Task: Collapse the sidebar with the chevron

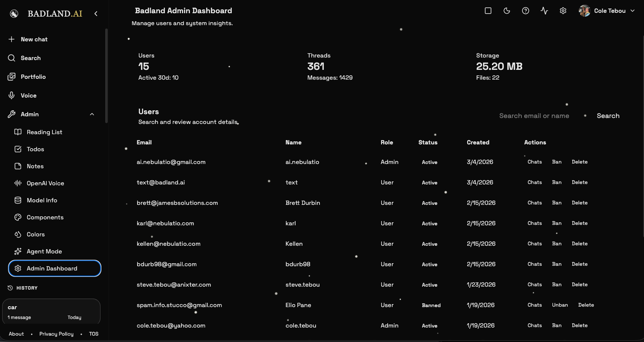Action: click(96, 13)
